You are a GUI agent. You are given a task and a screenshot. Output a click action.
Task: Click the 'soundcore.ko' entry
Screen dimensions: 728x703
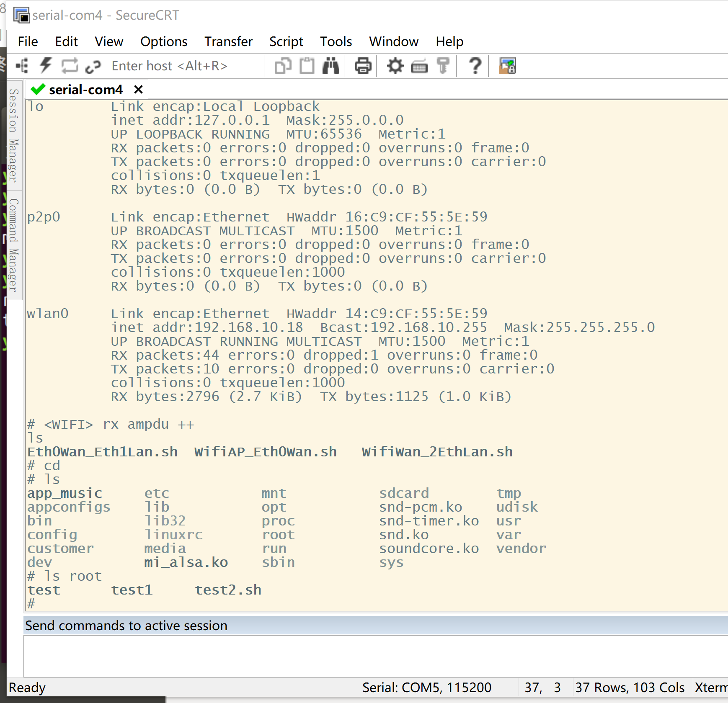[429, 548]
